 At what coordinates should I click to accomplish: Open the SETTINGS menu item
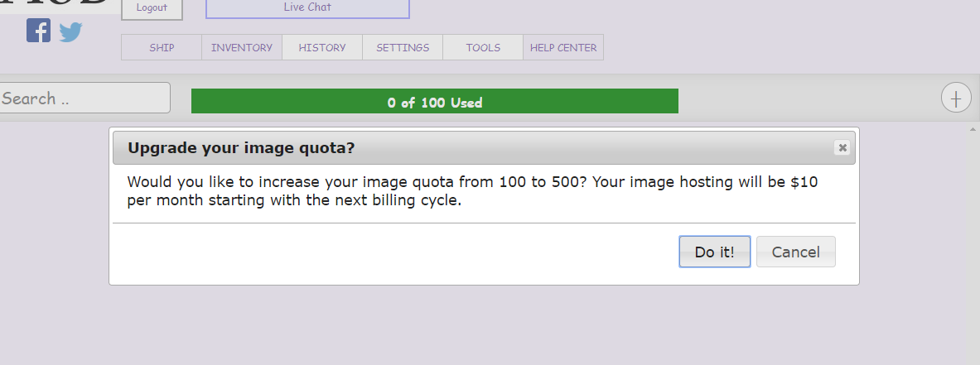click(403, 47)
